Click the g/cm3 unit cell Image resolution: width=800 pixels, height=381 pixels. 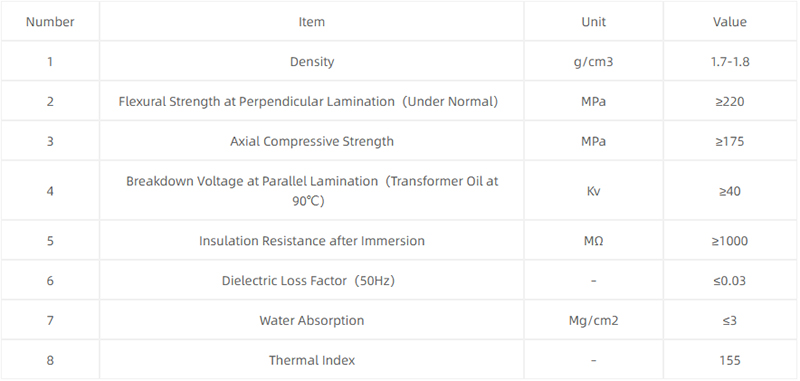tap(593, 61)
